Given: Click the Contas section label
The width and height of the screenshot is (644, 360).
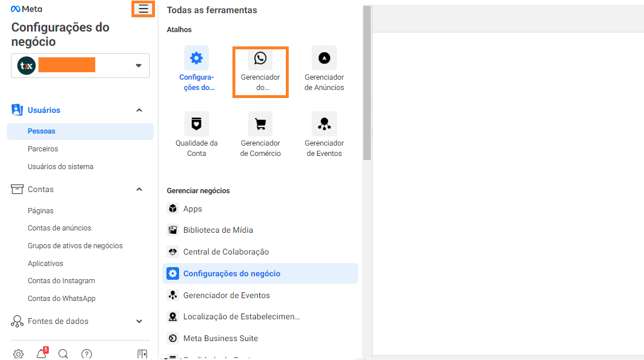Looking at the screenshot, I should (x=40, y=189).
